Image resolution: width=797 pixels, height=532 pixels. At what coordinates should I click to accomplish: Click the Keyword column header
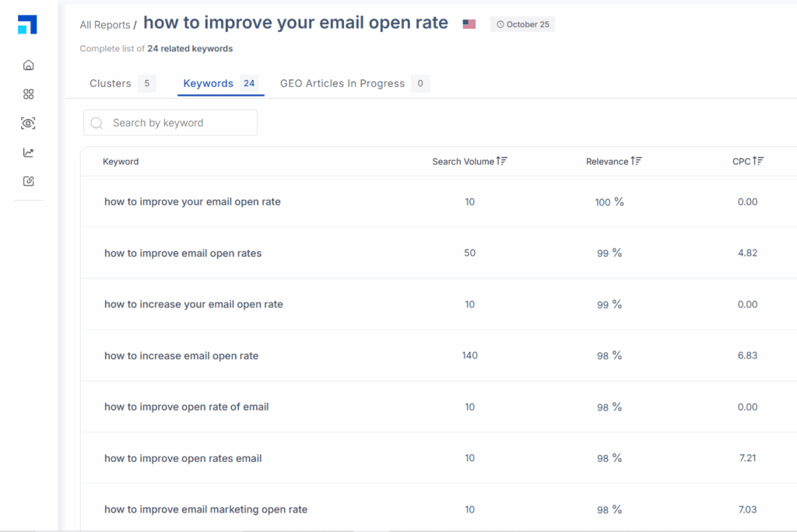[x=121, y=162]
